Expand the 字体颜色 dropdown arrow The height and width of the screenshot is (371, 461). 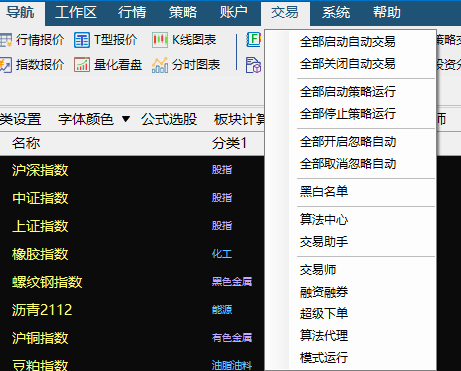(126, 119)
